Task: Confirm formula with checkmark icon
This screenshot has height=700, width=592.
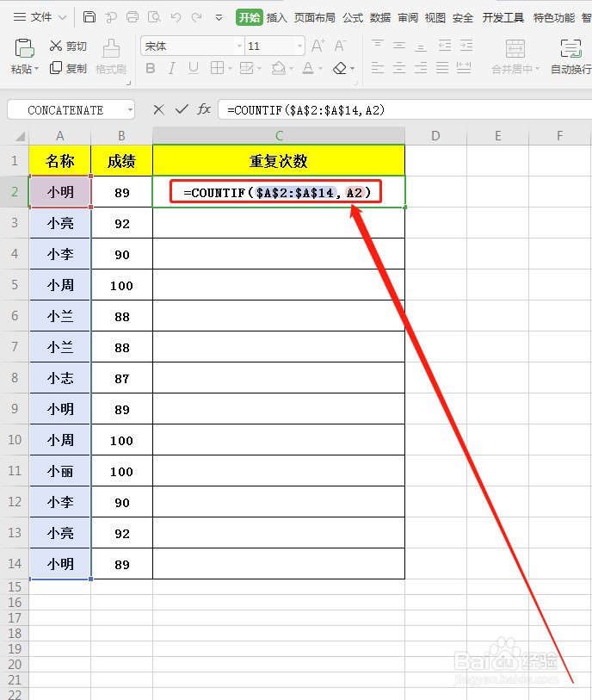Action: tap(182, 109)
